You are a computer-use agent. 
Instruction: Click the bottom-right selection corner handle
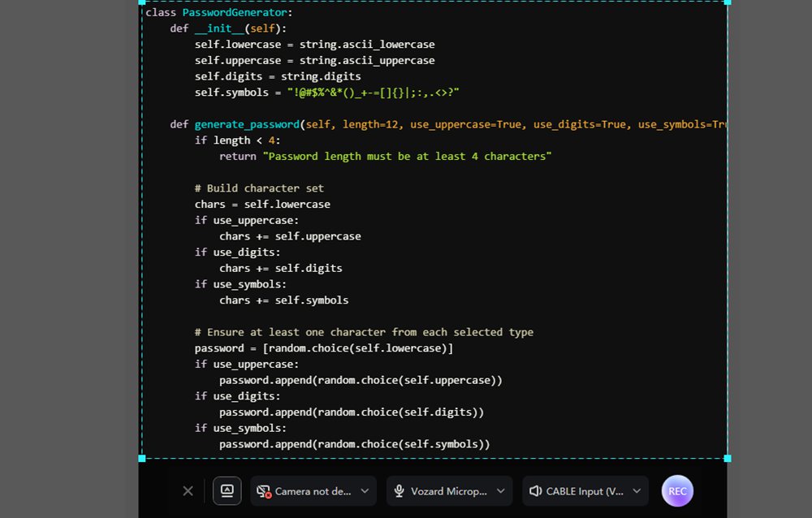coord(727,458)
